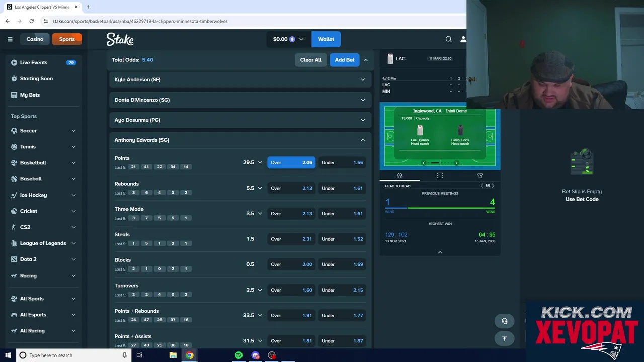Click the My Bets icon
Image resolution: width=644 pixels, height=362 pixels.
pos(14,95)
